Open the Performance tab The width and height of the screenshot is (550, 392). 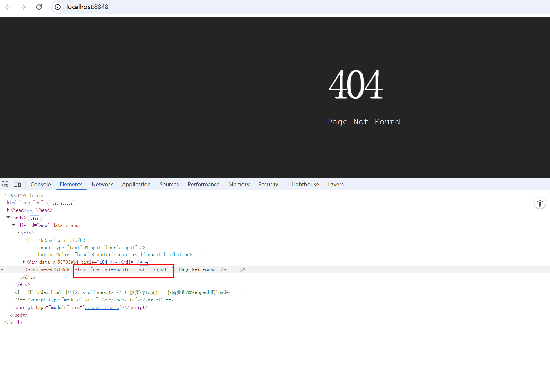203,185
